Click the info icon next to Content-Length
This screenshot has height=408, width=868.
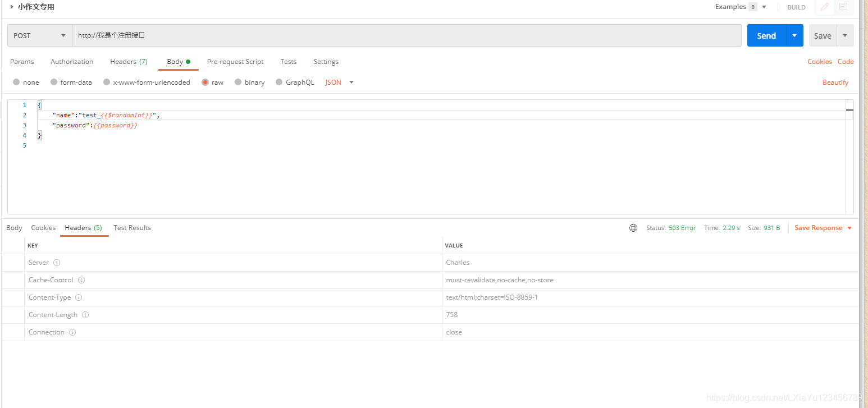point(85,315)
